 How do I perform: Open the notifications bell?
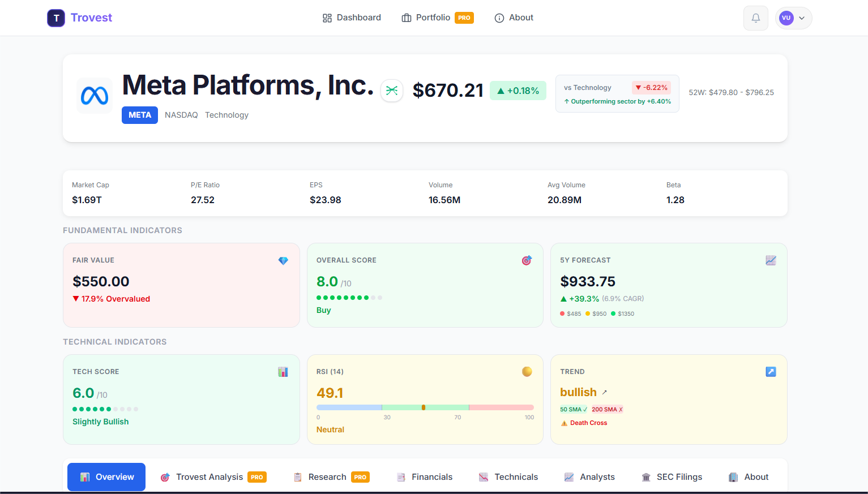click(755, 18)
